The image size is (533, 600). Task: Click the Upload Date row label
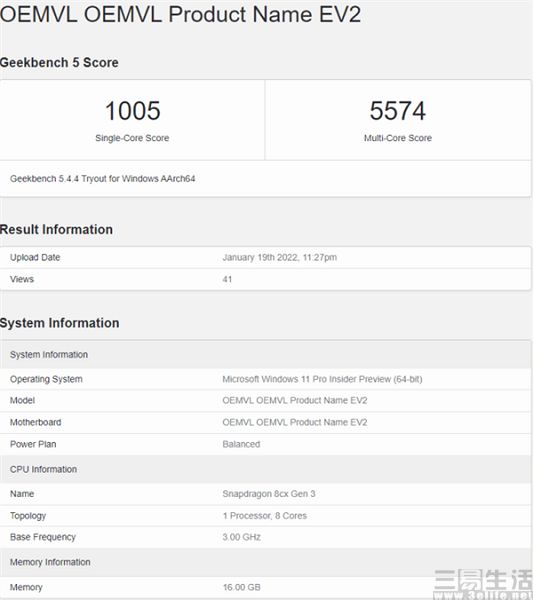click(35, 258)
